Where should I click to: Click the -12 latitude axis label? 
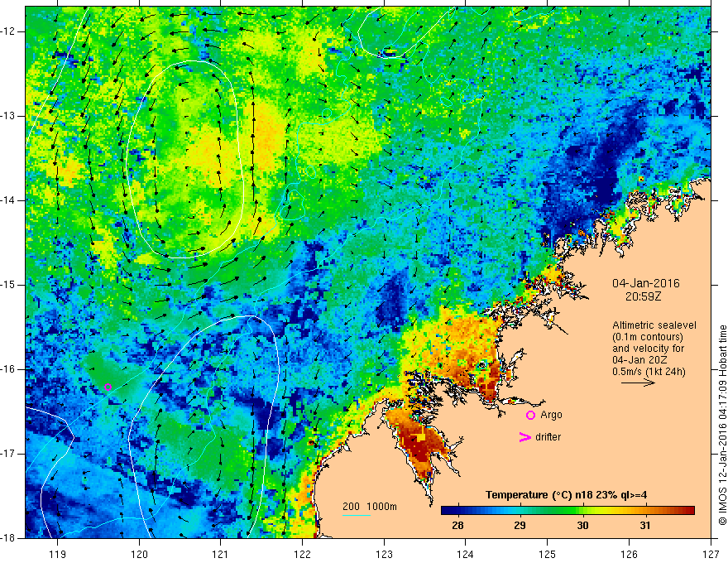[x=8, y=31]
